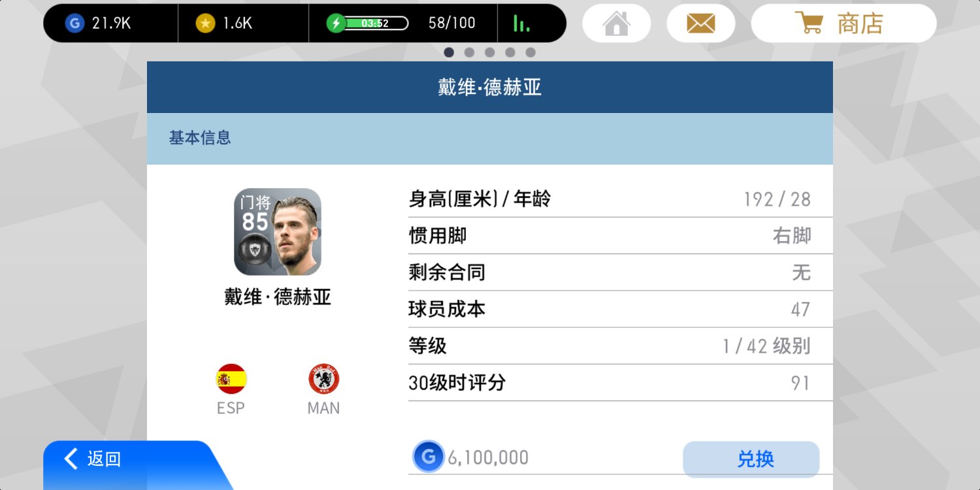Tap the MAN club badge icon
This screenshot has height=490, width=980.
point(323,379)
